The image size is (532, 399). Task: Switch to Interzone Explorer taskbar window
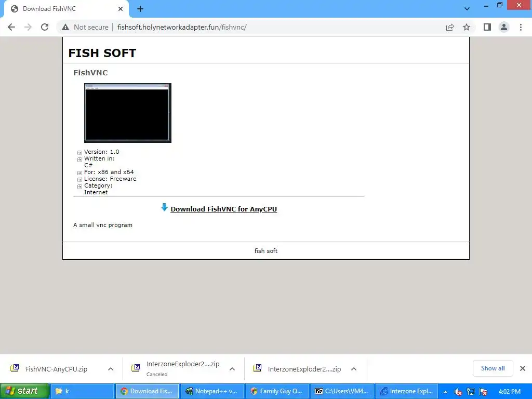[406, 391]
